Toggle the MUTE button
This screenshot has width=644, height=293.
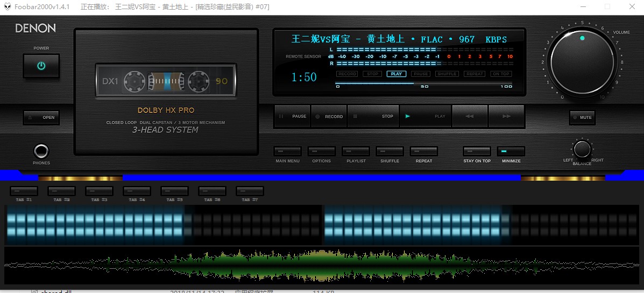582,117
